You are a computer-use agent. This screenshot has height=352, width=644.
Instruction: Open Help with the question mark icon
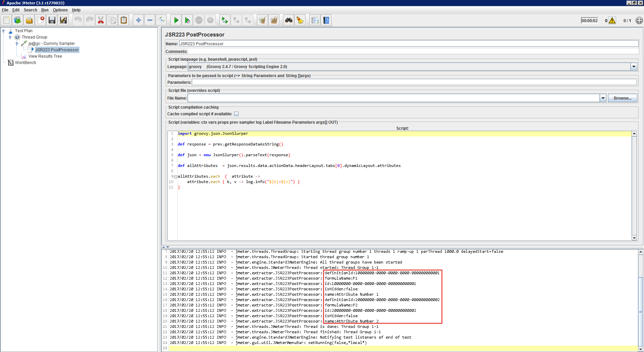[326, 20]
